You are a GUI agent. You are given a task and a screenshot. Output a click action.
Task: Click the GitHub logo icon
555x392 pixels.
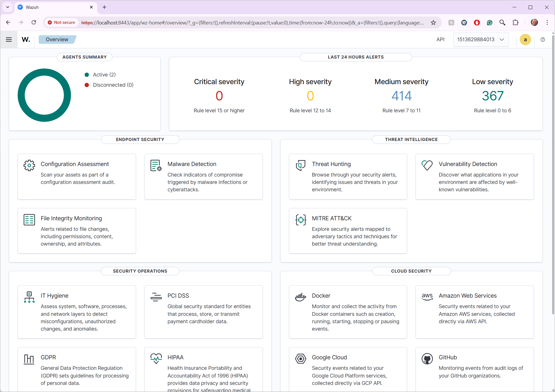pos(427,359)
